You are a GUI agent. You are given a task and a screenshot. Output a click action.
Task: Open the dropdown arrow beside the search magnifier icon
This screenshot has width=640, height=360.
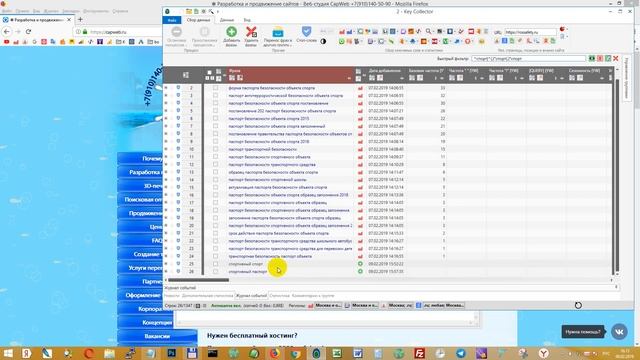tap(433, 31)
